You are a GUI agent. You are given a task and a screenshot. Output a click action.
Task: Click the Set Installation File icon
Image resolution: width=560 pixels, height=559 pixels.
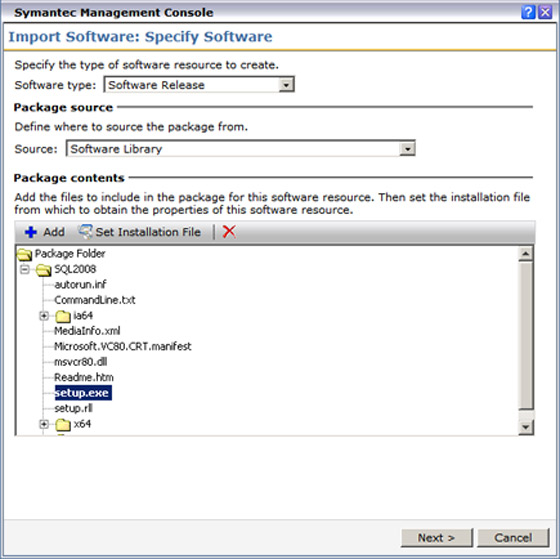(85, 231)
